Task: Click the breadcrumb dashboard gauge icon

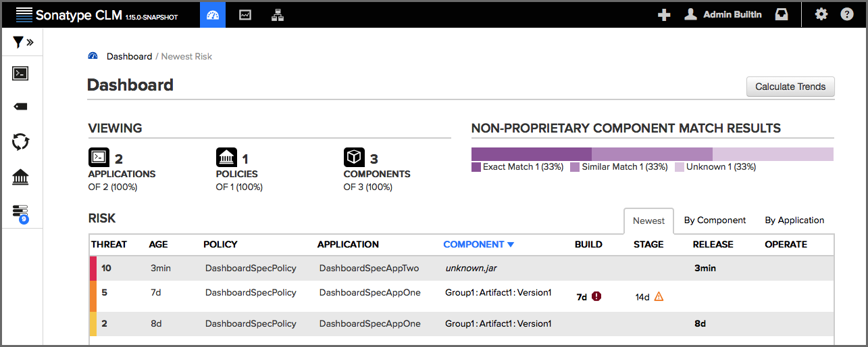Action: coord(93,56)
